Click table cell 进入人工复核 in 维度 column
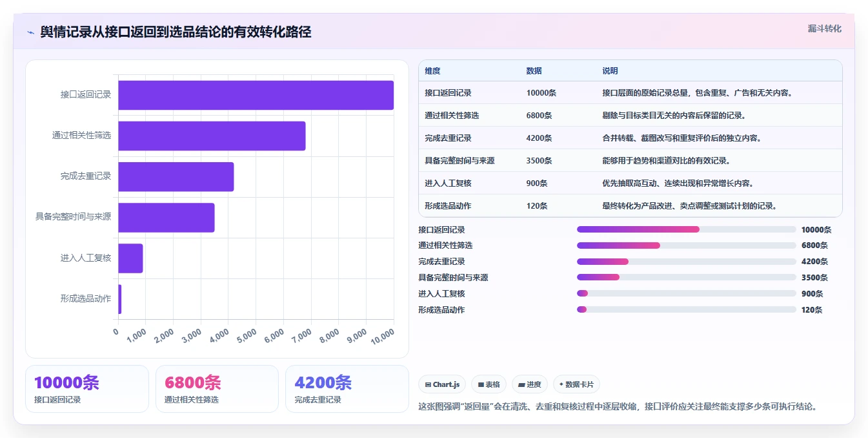The height and width of the screenshot is (438, 868). click(448, 183)
